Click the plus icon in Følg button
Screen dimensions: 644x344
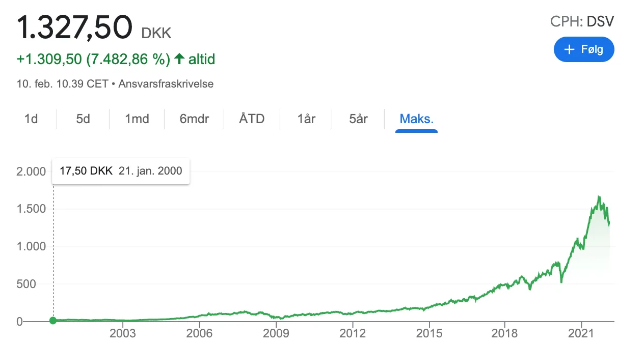click(570, 49)
